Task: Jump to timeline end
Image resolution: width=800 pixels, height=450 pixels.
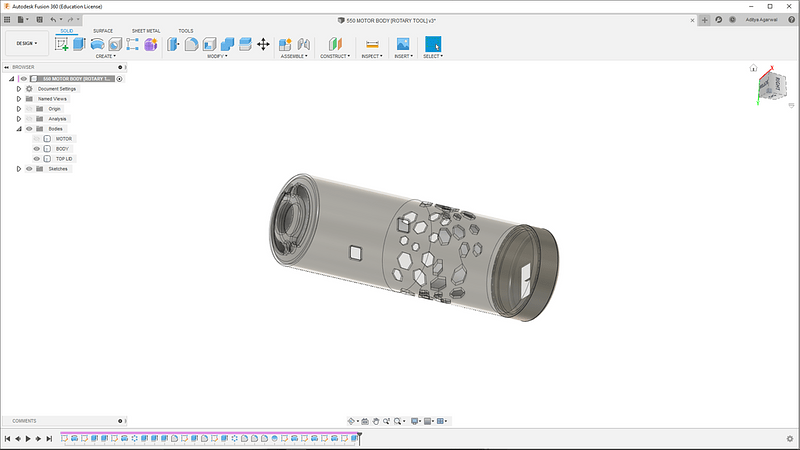Action: [x=49, y=439]
